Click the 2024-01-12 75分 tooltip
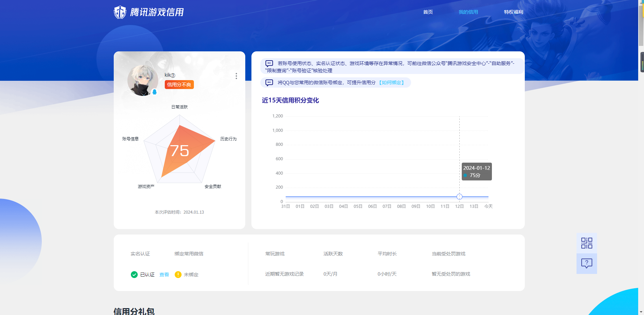This screenshot has height=315, width=644. pyautogui.click(x=477, y=172)
